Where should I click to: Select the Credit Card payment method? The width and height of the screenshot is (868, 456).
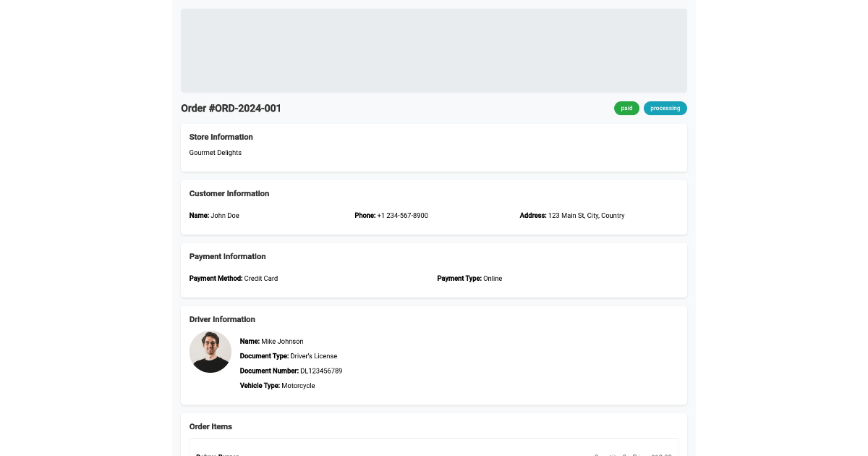260,279
